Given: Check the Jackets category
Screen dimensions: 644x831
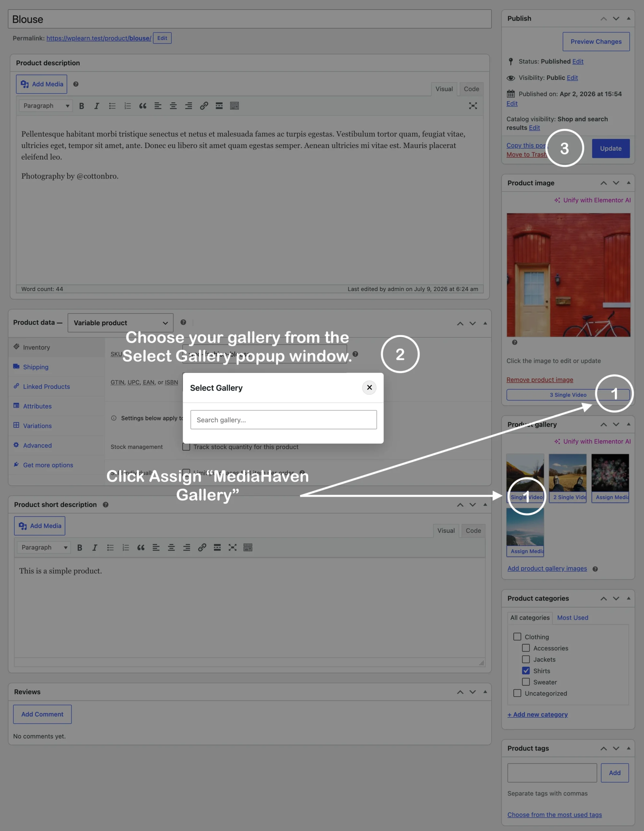Looking at the screenshot, I should click(526, 659).
